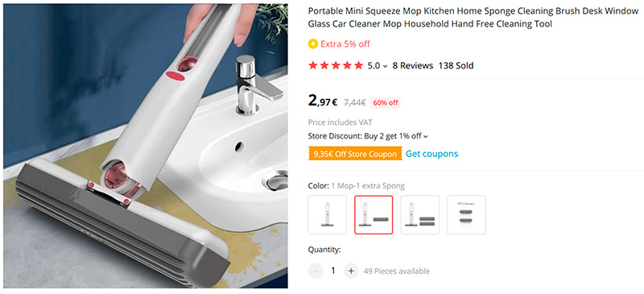This screenshot has width=644, height=294.
Task: Expand the Store Discount details chevron
Action: coord(426,136)
